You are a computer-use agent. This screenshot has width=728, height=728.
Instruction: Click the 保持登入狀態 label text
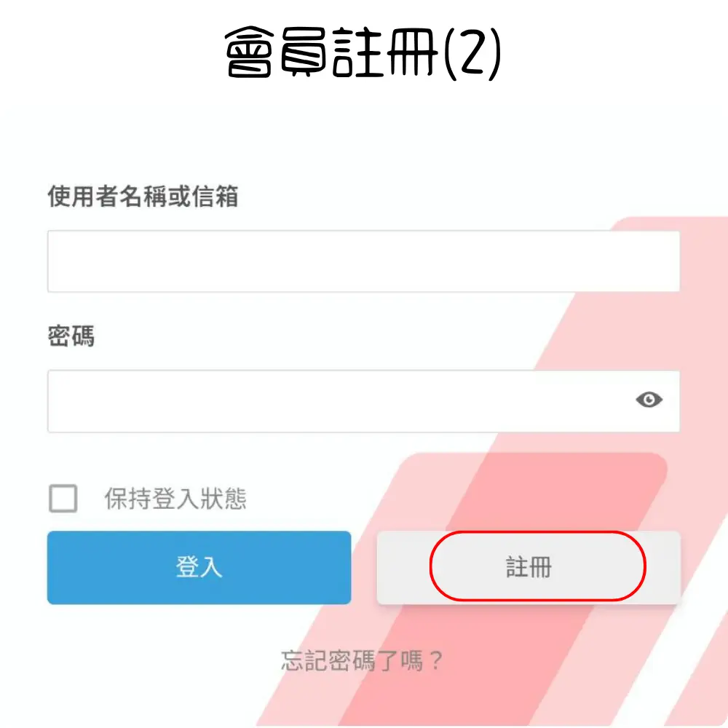[175, 499]
